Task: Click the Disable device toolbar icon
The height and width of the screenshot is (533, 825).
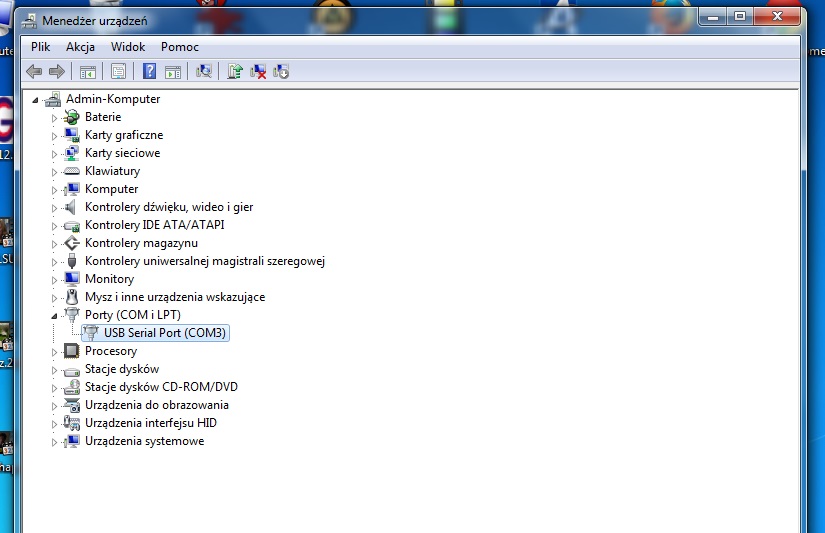Action: pyautogui.click(x=281, y=71)
